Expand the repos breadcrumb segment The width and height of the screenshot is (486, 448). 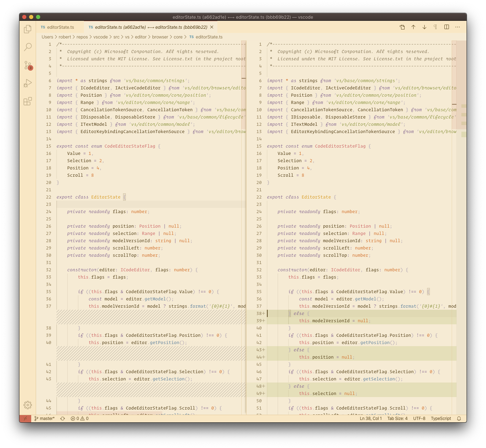click(x=82, y=37)
